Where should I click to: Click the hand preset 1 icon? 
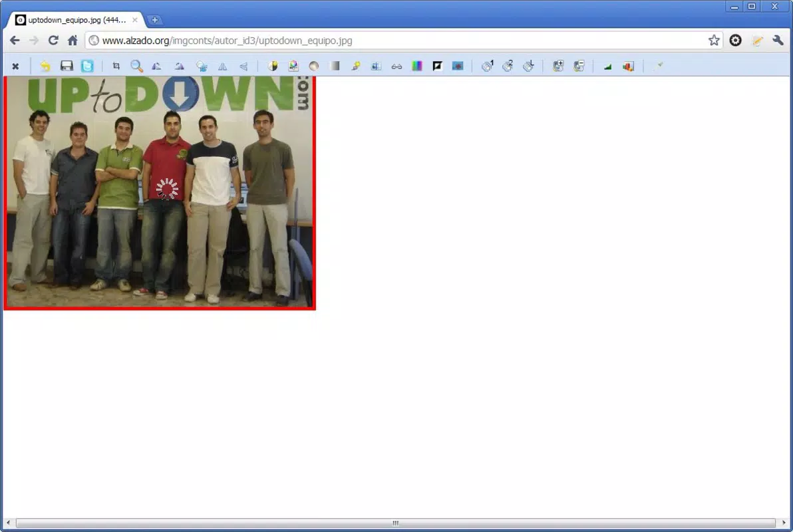[488, 66]
